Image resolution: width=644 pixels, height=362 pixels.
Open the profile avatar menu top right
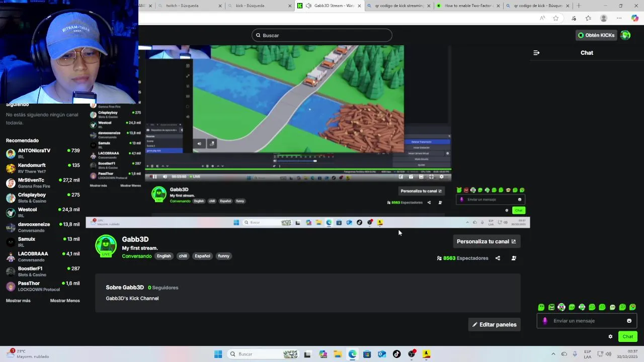click(x=625, y=35)
